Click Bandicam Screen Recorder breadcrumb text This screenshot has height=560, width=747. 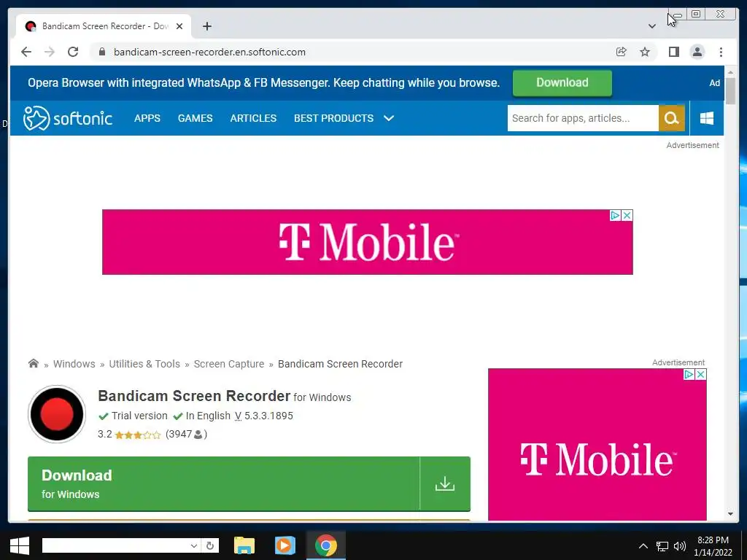[340, 364]
